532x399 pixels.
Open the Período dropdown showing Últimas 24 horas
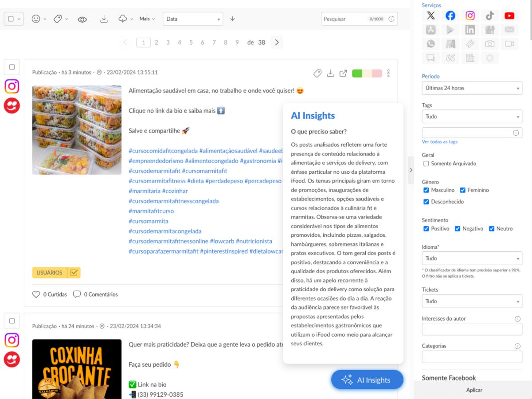tap(472, 88)
